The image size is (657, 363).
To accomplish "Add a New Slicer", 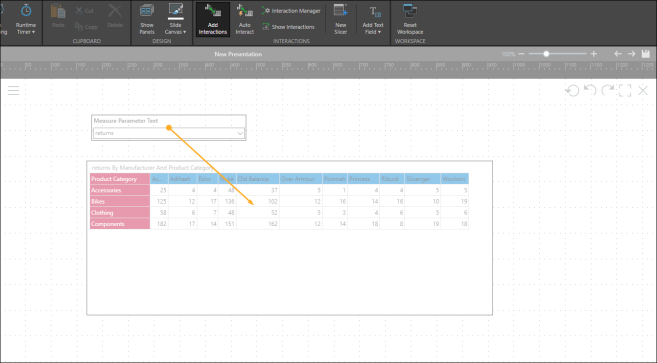I will click(341, 19).
